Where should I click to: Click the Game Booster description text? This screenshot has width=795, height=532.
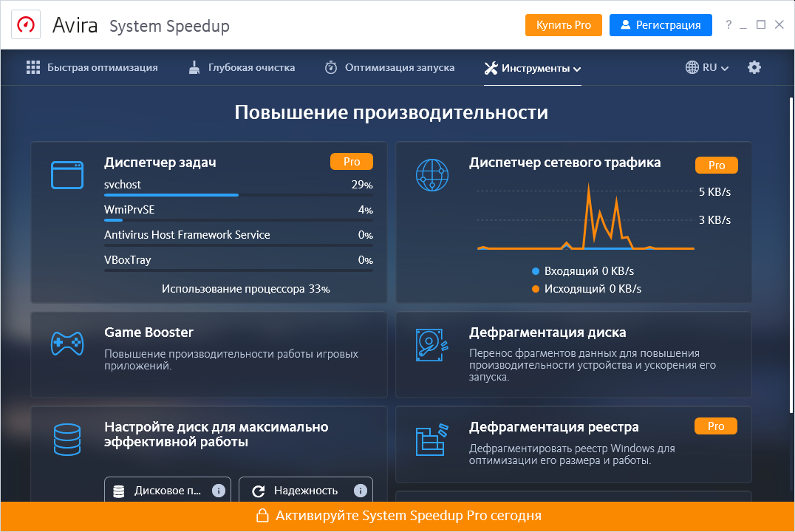[231, 360]
